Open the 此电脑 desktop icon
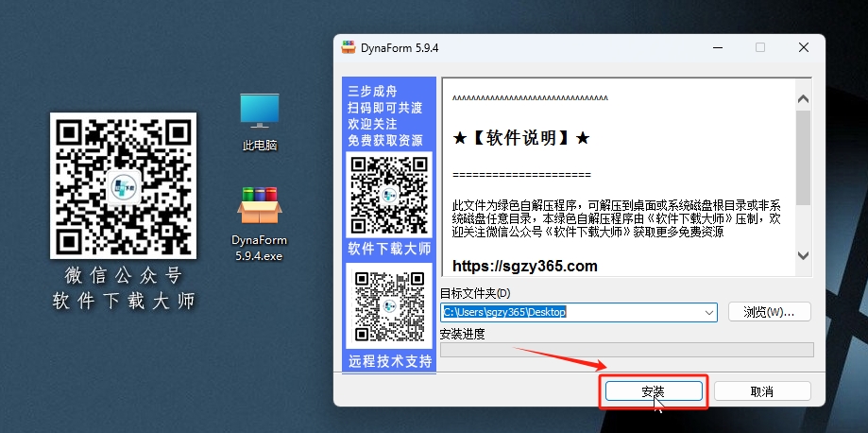The width and height of the screenshot is (868, 433). pos(259,122)
